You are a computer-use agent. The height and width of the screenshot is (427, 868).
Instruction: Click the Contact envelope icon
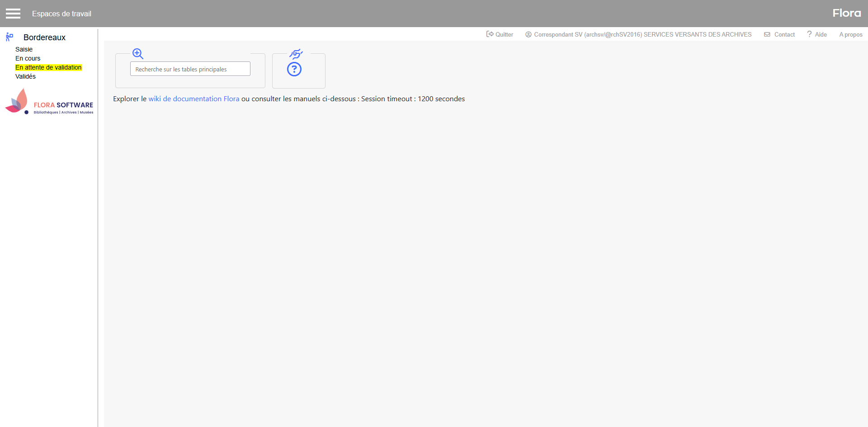coord(767,34)
